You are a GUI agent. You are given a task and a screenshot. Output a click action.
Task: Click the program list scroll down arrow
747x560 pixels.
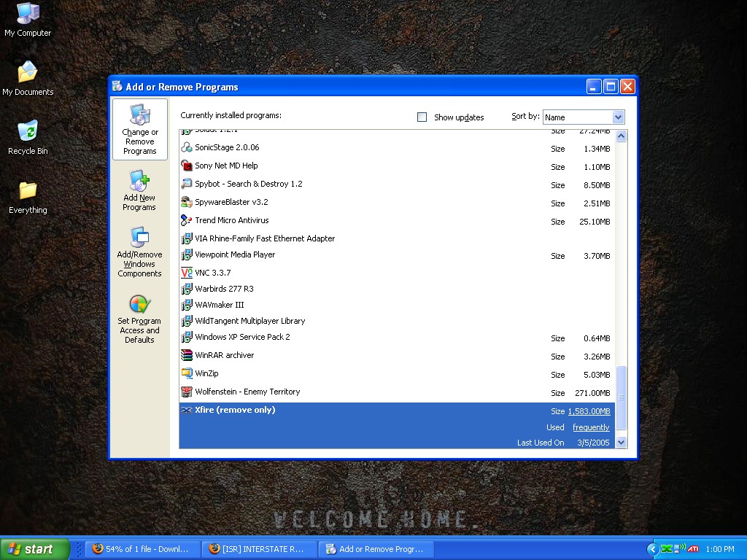[621, 443]
